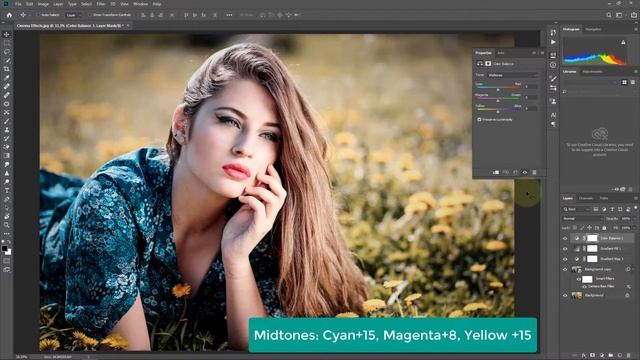Click the Cyan-Red value input field

(x=531, y=87)
